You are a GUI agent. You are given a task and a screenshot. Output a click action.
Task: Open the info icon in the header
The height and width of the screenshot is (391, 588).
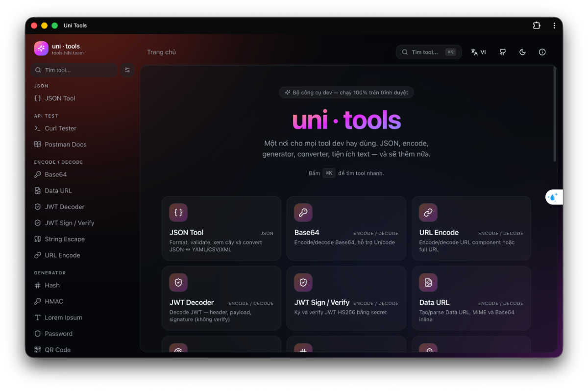coord(542,52)
